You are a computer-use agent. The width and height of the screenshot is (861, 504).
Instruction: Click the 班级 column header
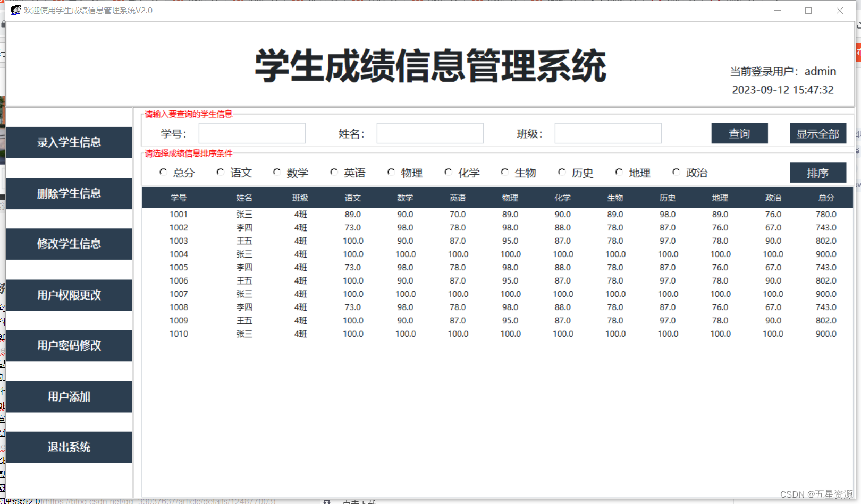(300, 198)
